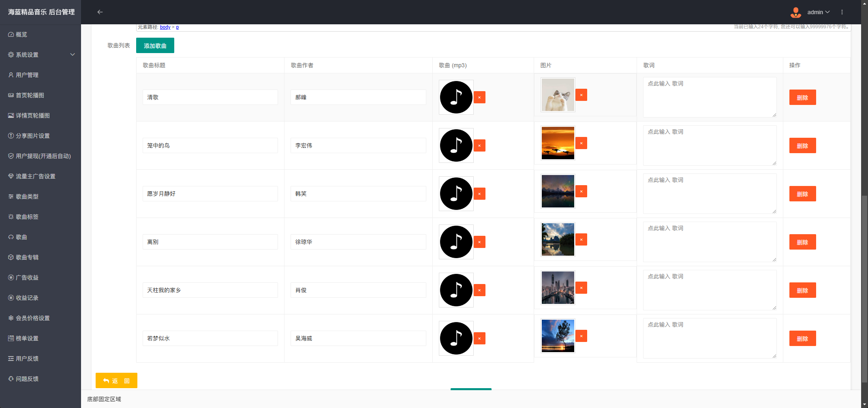
Task: Click the author field containing 李宏伟
Action: click(x=358, y=145)
